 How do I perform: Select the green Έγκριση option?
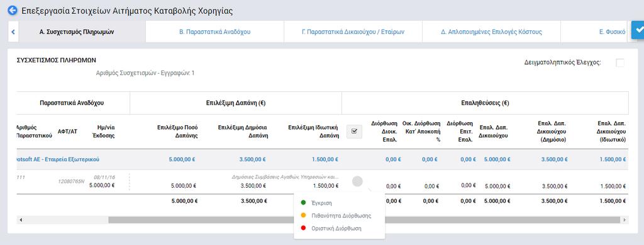316,203
